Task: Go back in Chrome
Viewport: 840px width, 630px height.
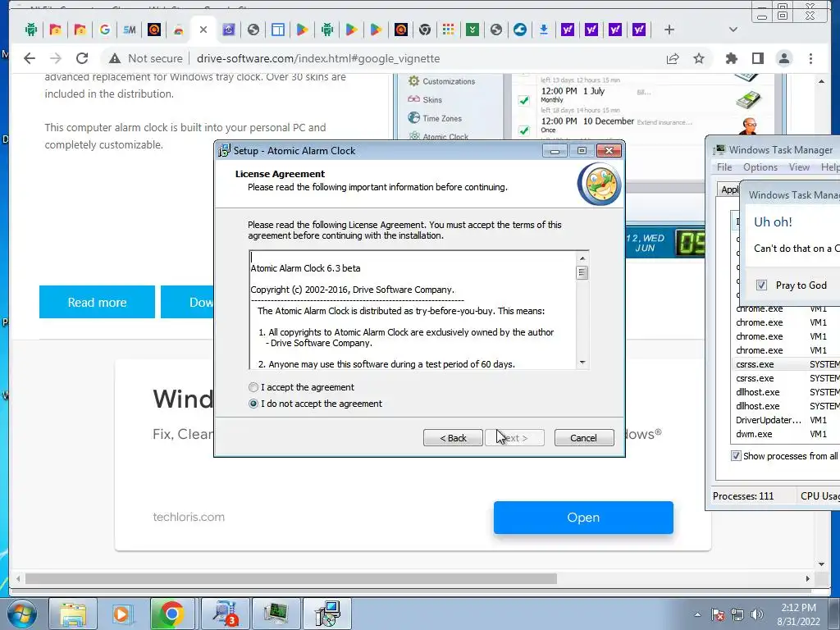Action: (x=30, y=58)
